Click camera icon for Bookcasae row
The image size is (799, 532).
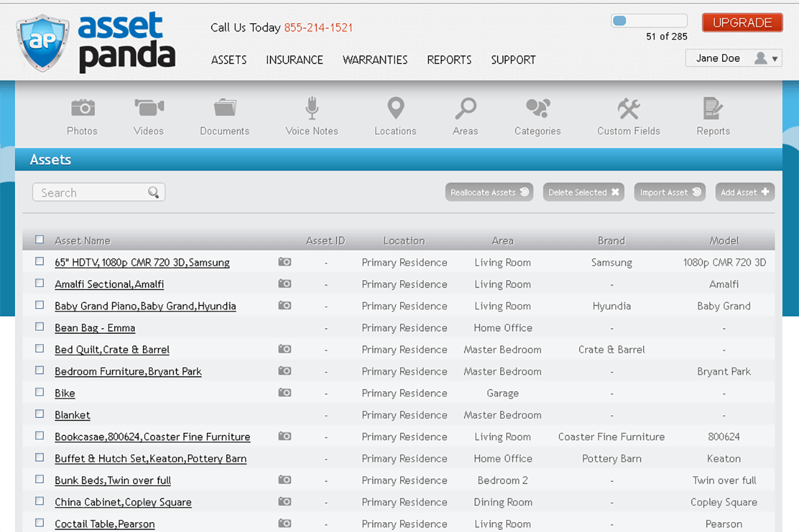(x=285, y=437)
